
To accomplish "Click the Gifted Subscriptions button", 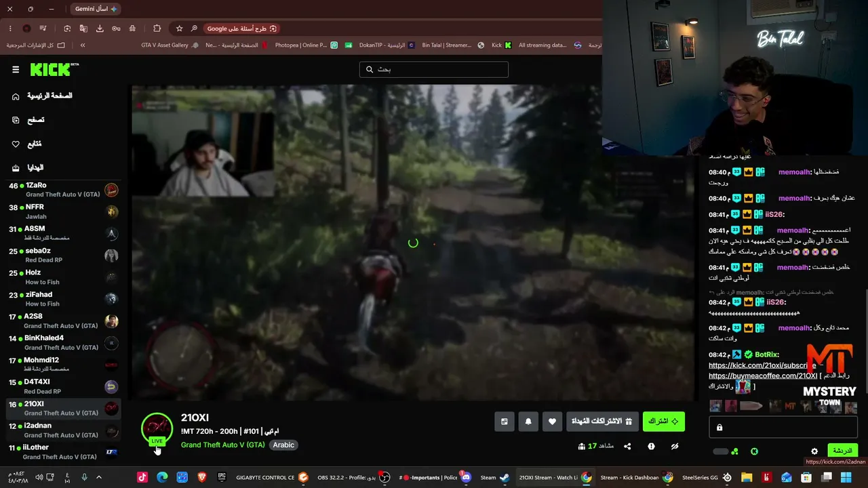I will click(x=602, y=422).
